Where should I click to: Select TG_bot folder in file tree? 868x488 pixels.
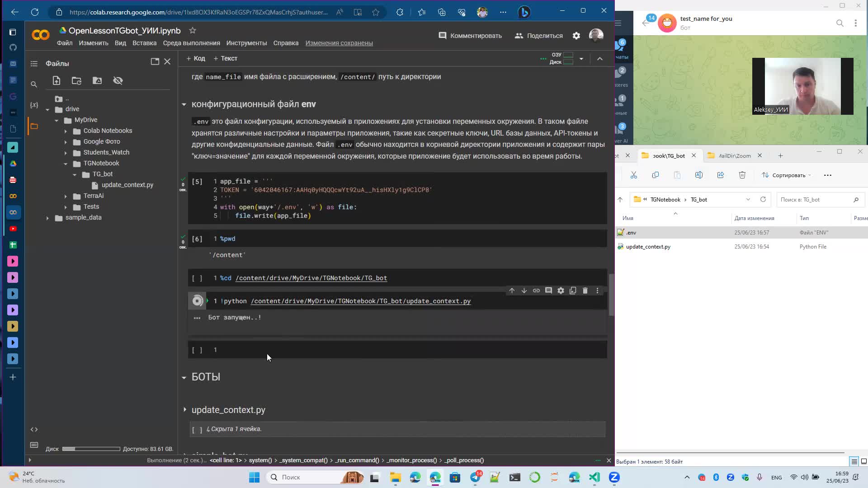point(102,174)
